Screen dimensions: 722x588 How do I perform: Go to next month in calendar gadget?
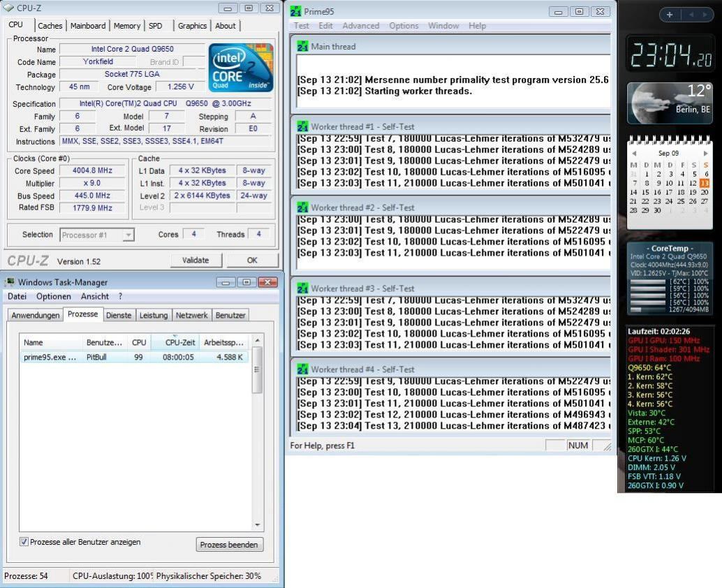click(705, 154)
